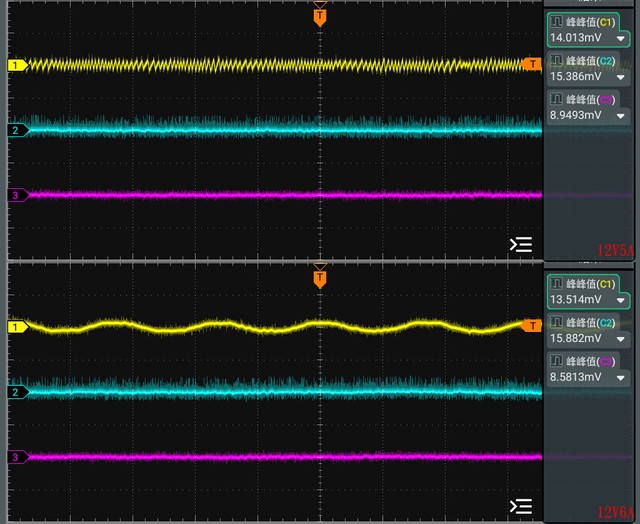Click channel 1 yellow marker in top waveform

18,65
